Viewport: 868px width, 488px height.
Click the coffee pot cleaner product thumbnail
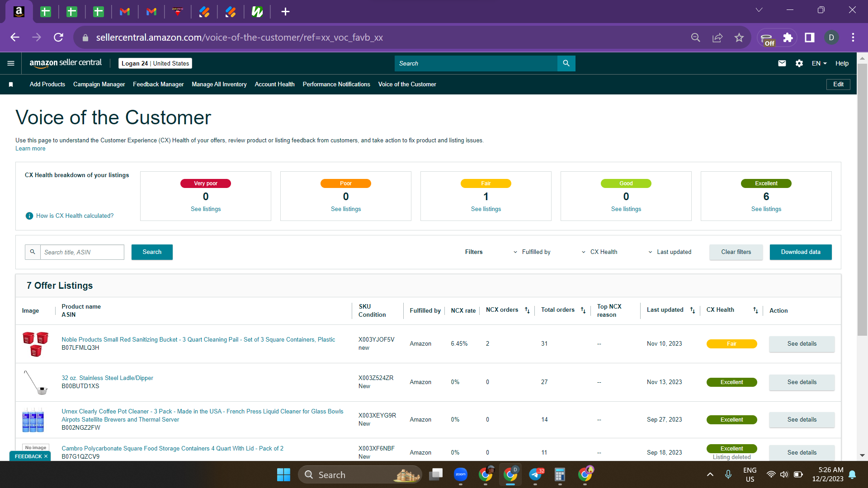(33, 420)
